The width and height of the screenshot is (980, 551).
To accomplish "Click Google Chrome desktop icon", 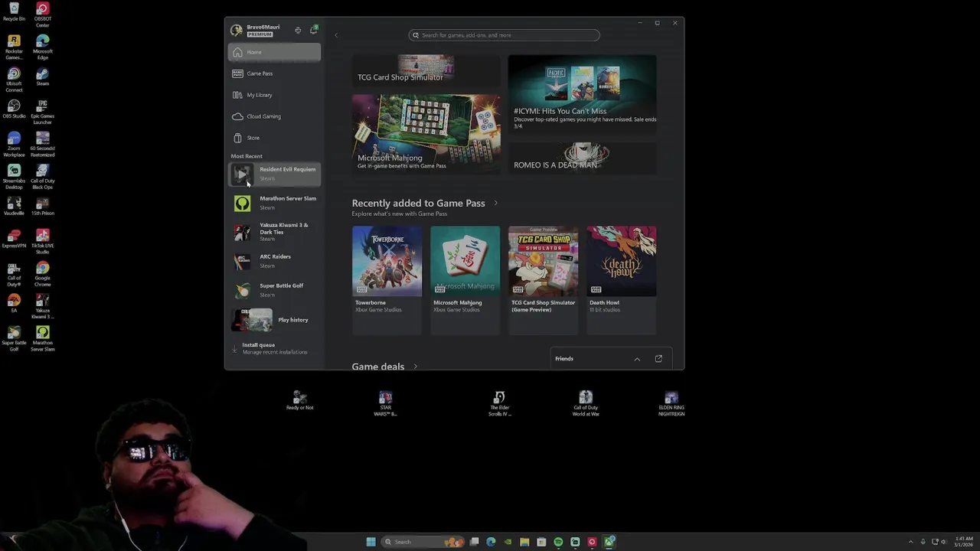I will (x=43, y=274).
